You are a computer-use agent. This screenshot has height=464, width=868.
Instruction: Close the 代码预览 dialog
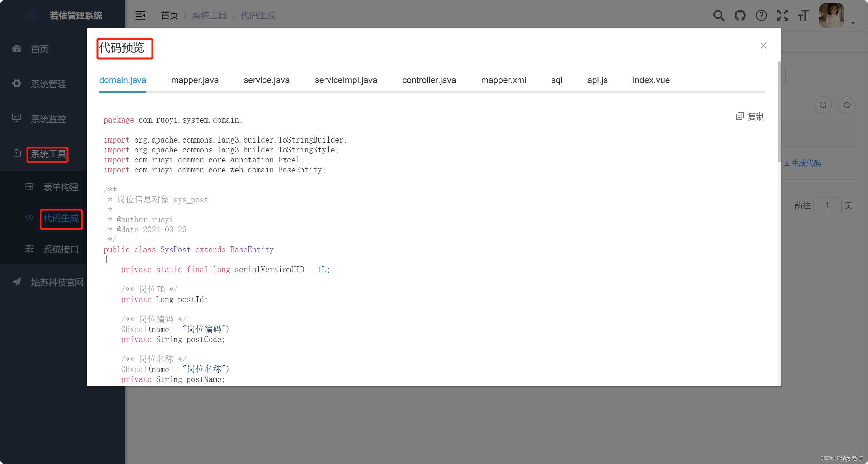(x=764, y=46)
